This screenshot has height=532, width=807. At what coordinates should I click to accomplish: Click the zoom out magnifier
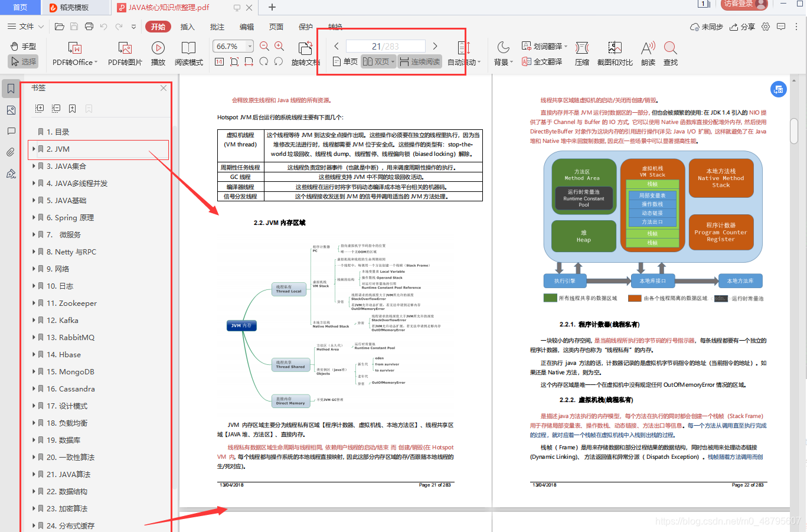264,46
